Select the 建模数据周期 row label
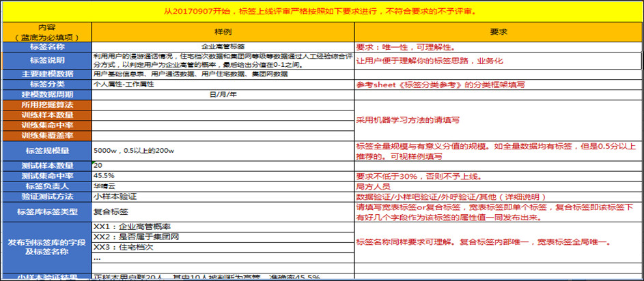The height and width of the screenshot is (281, 644). pos(47,95)
